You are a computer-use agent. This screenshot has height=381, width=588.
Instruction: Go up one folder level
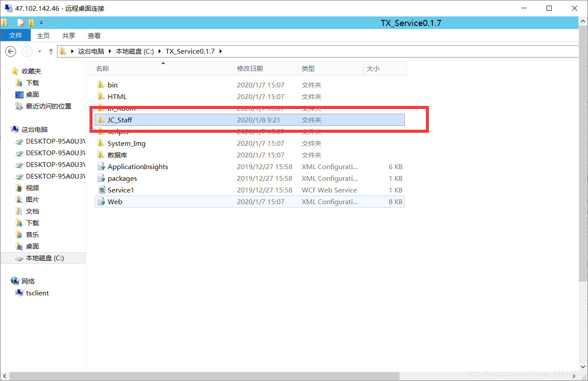(51, 51)
